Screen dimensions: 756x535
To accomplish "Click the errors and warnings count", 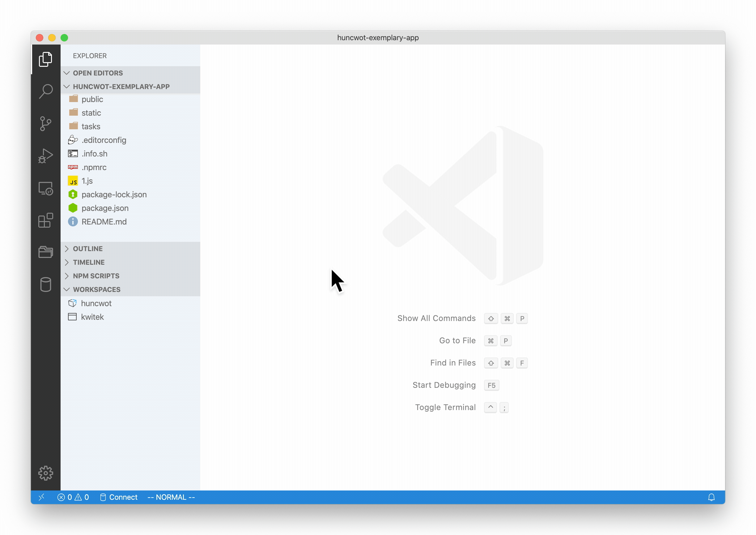I will (x=73, y=497).
